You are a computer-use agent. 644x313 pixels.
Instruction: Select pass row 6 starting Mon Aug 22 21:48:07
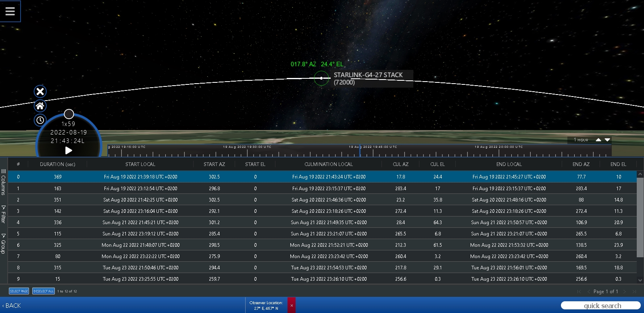[322, 245]
